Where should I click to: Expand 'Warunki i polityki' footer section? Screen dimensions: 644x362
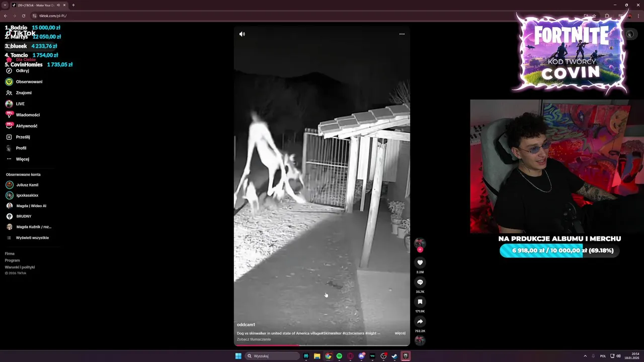click(20, 267)
